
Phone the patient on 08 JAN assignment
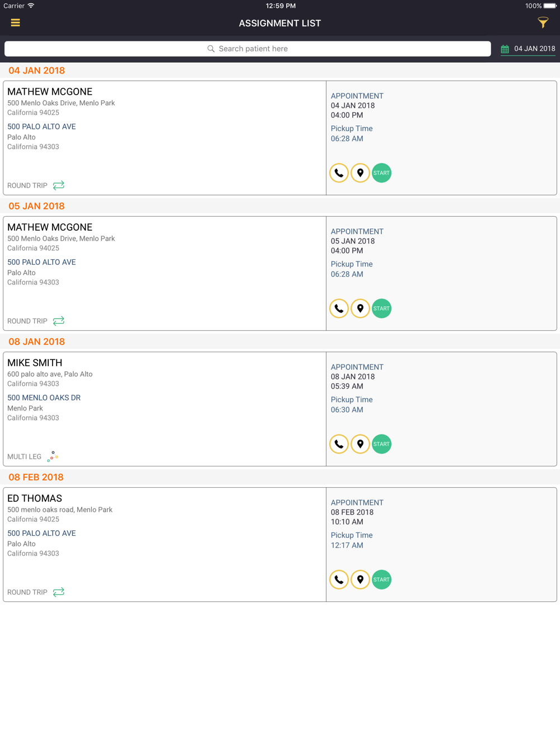pos(339,444)
